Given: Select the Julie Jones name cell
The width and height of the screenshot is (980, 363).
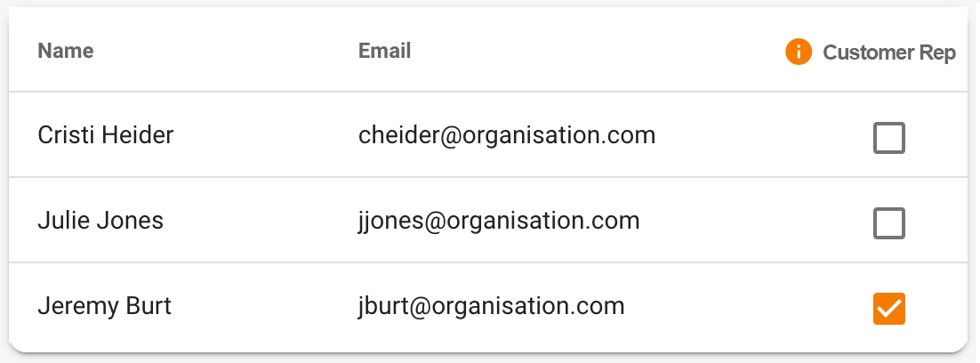Looking at the screenshot, I should 100,221.
